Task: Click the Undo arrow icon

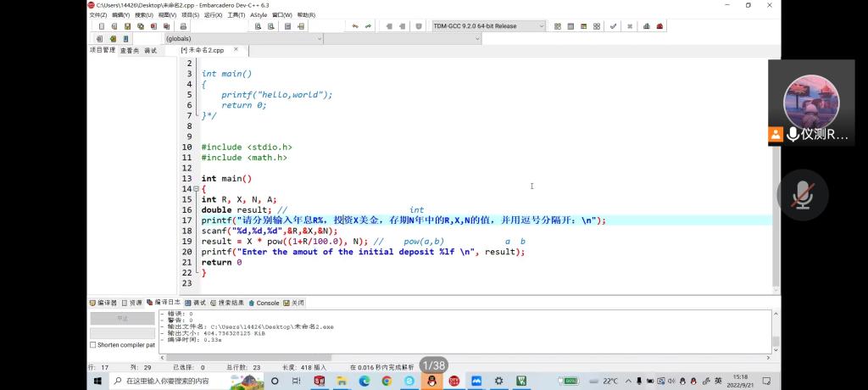Action: (x=355, y=26)
